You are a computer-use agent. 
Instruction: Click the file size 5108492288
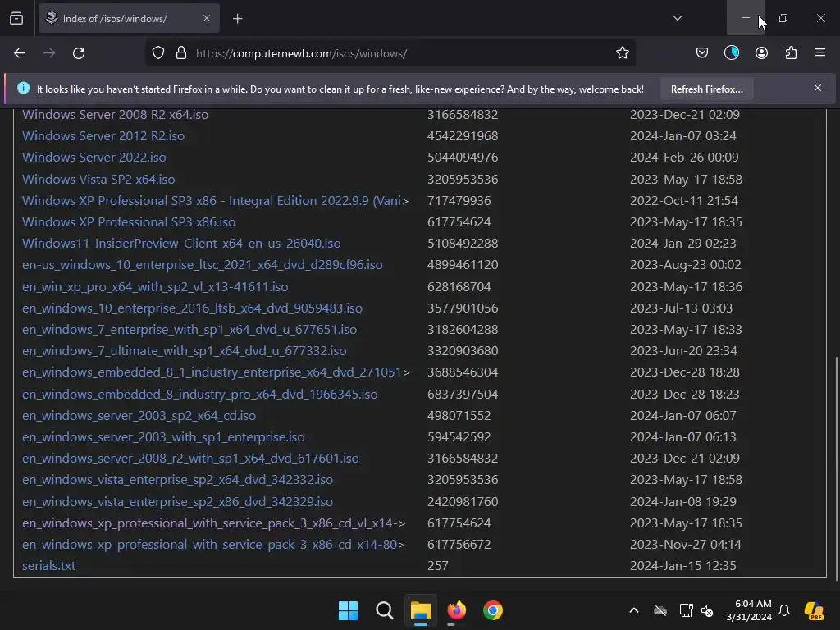tap(463, 244)
